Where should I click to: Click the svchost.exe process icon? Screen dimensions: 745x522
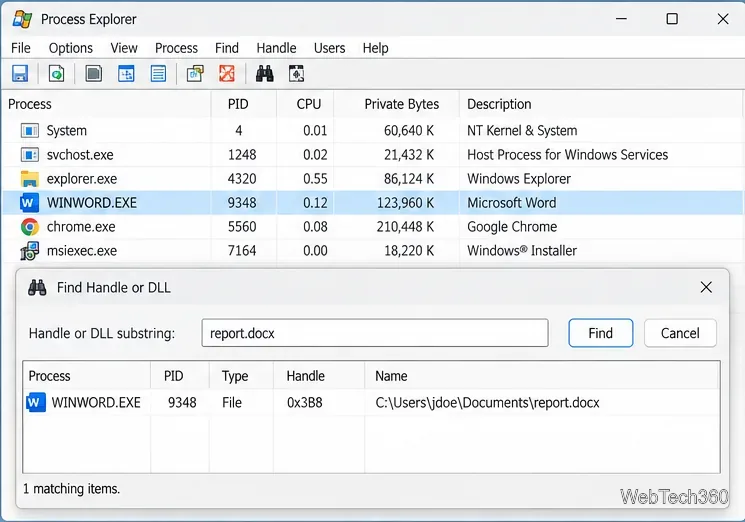point(29,154)
